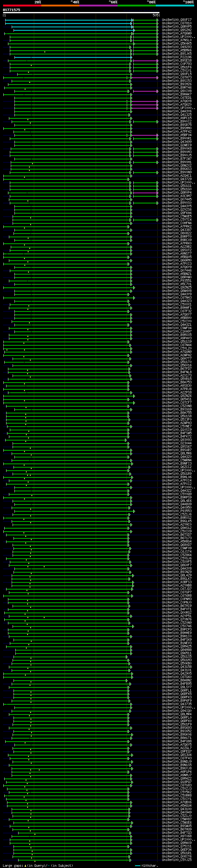Screen dimensions: 197x868
Task: Select label UniRef100_C0P793
Action: tap(177, 64)
